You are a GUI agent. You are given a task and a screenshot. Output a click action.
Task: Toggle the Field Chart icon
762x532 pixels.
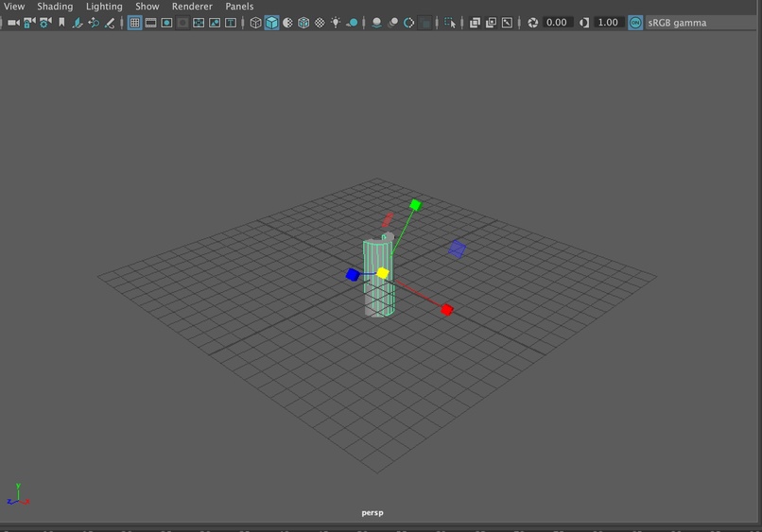[x=199, y=23]
